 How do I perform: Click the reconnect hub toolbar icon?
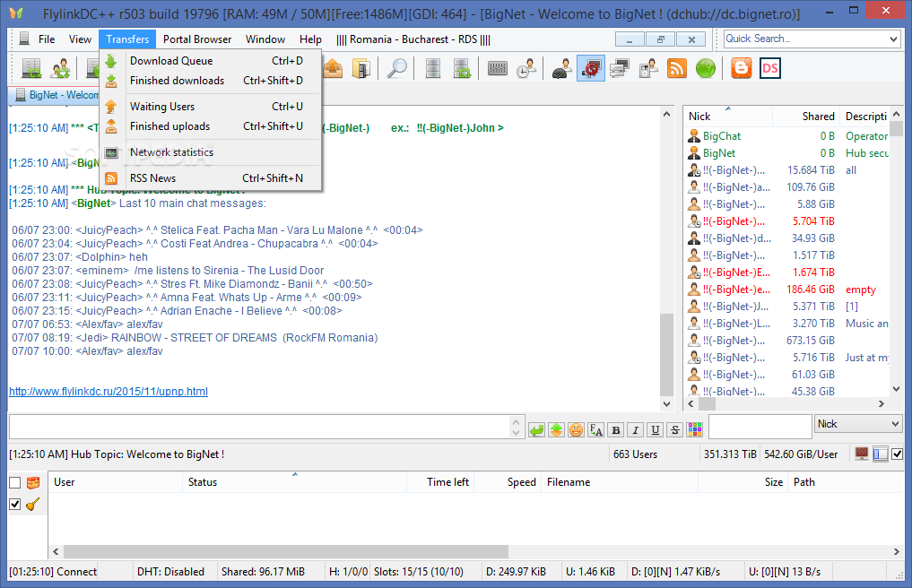pyautogui.click(x=31, y=69)
